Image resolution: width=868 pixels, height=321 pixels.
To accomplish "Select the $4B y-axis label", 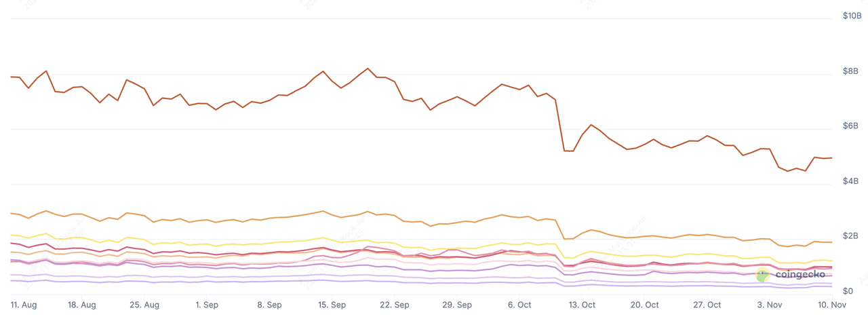I will point(851,181).
